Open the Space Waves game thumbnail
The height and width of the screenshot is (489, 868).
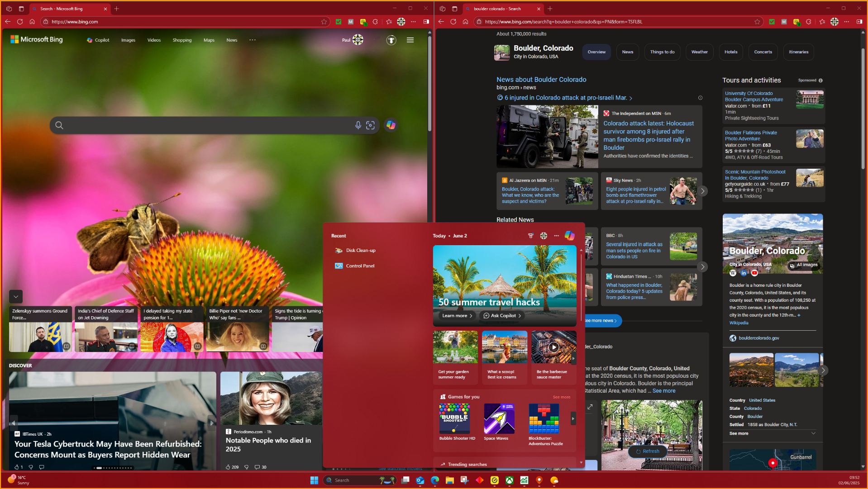click(x=499, y=418)
